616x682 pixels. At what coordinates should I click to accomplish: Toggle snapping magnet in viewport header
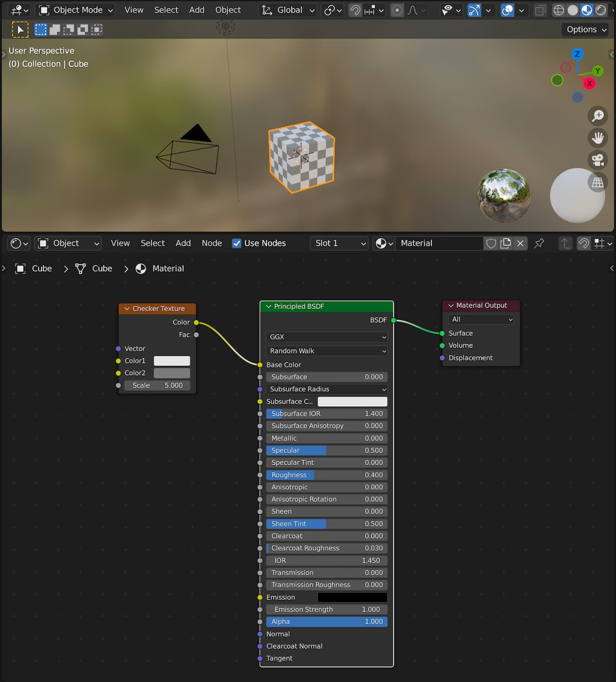[355, 10]
